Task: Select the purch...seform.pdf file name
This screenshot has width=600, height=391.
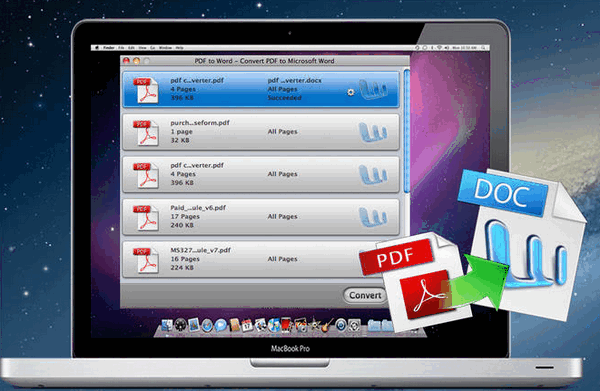Action: click(200, 123)
